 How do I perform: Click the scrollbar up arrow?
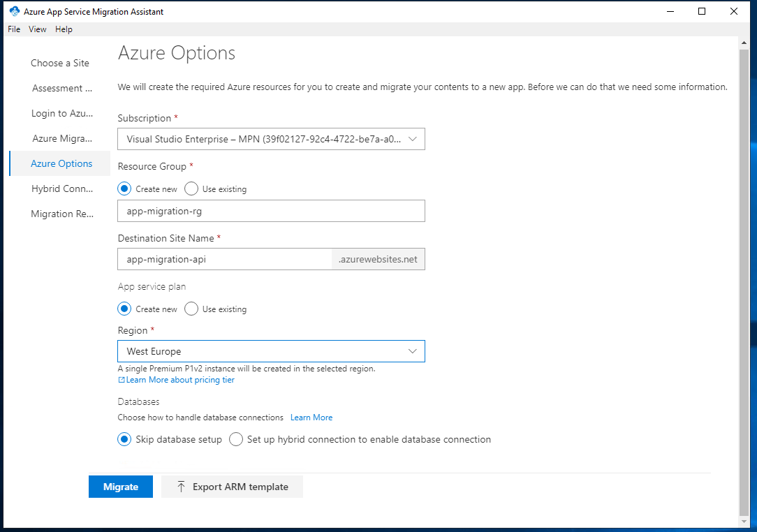coord(744,43)
